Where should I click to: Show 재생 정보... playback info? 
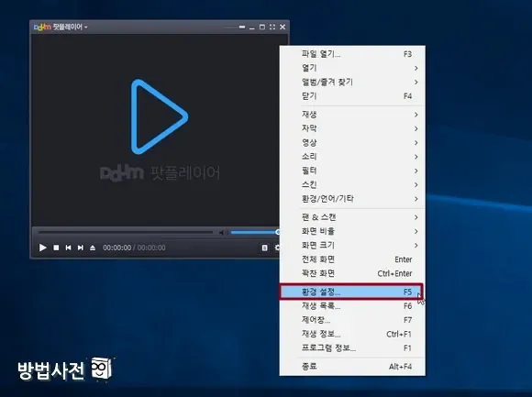pyautogui.click(x=352, y=334)
